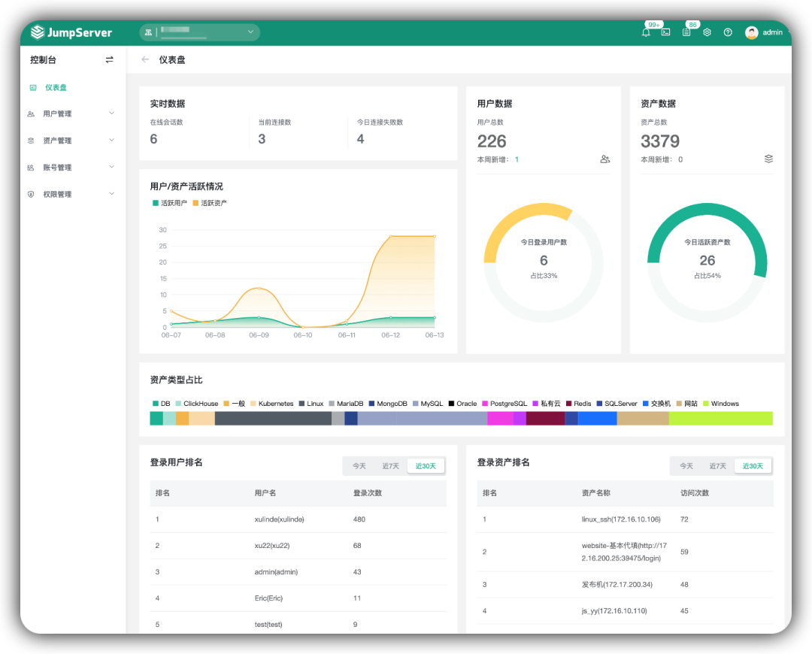
Task: Click the JumpServer logo
Action: 71,32
